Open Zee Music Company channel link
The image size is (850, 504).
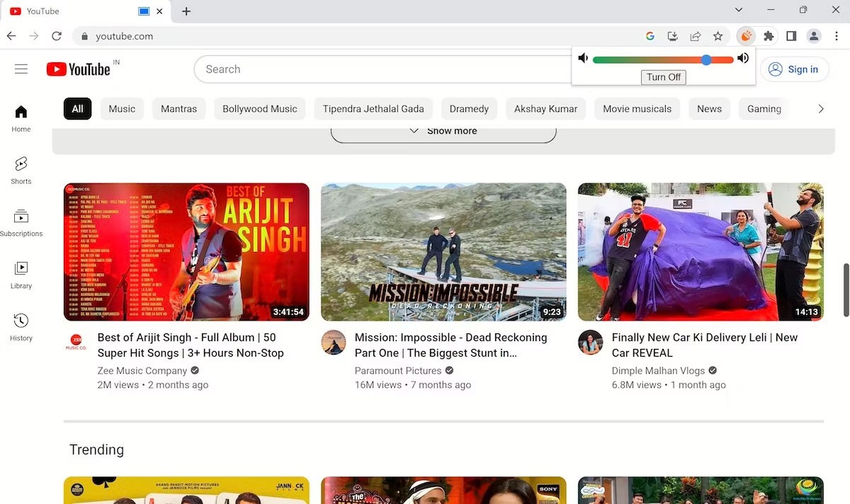click(142, 370)
